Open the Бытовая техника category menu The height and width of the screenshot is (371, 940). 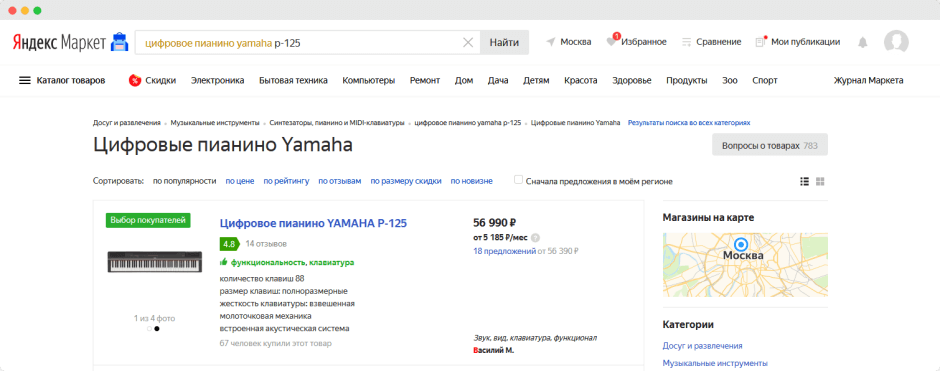tap(293, 80)
